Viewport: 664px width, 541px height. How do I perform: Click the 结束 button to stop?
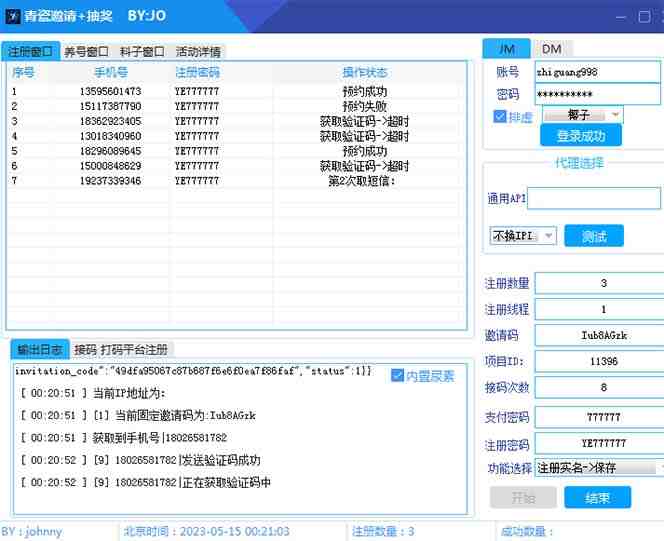597,498
